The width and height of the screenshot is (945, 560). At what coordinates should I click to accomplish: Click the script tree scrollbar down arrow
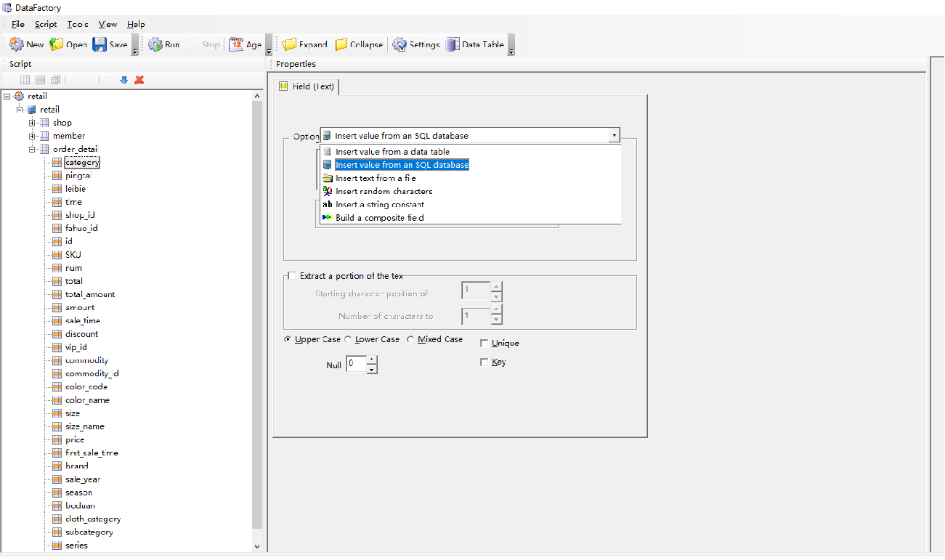point(256,545)
